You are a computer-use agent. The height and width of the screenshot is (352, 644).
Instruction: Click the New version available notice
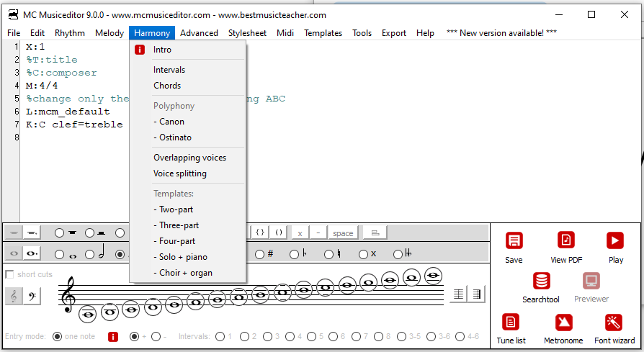(501, 33)
